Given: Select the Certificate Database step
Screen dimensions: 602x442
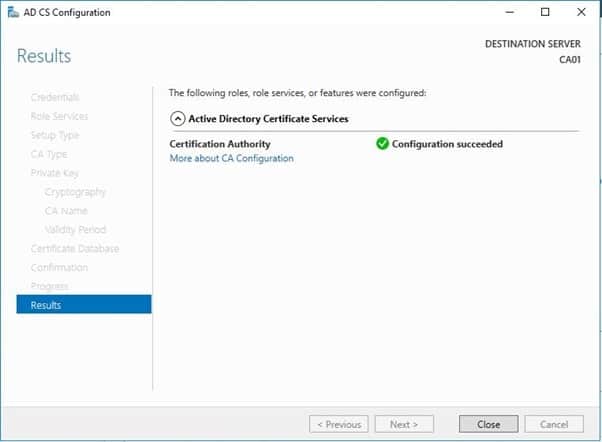Looking at the screenshot, I should (x=75, y=248).
